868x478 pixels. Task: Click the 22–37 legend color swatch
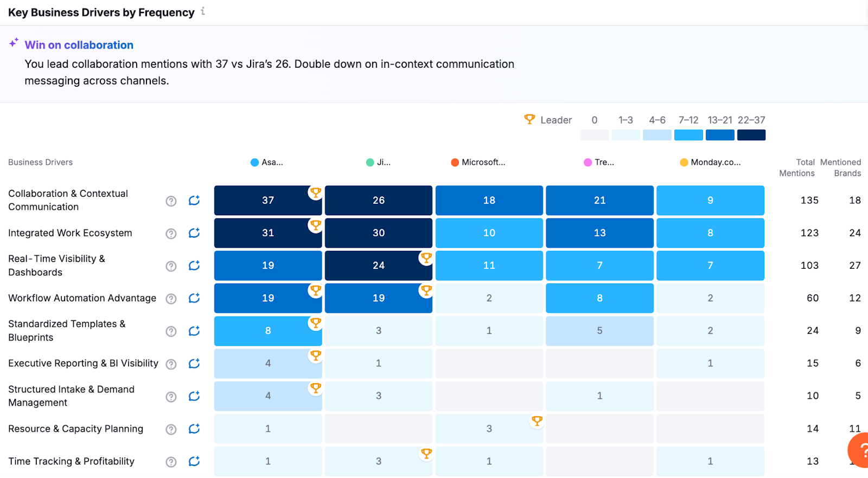tap(751, 134)
